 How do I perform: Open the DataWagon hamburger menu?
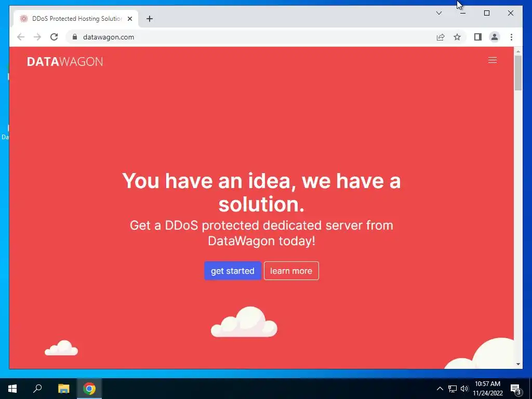click(493, 60)
